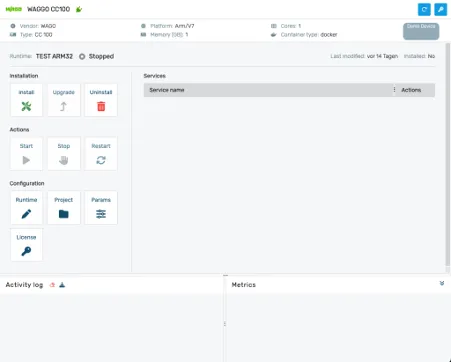Click the blue refresh button in header
This screenshot has width=451, height=362.
coord(424,9)
